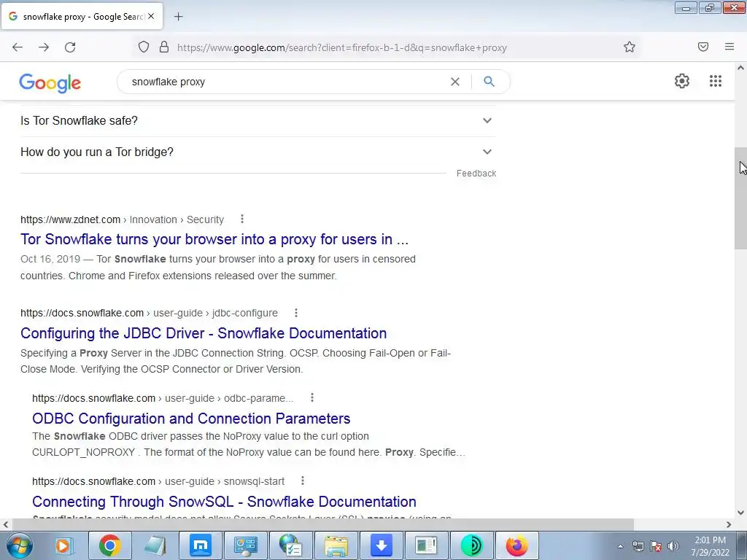This screenshot has width=747, height=560.
Task: Go to Google home via logo
Action: [x=50, y=83]
